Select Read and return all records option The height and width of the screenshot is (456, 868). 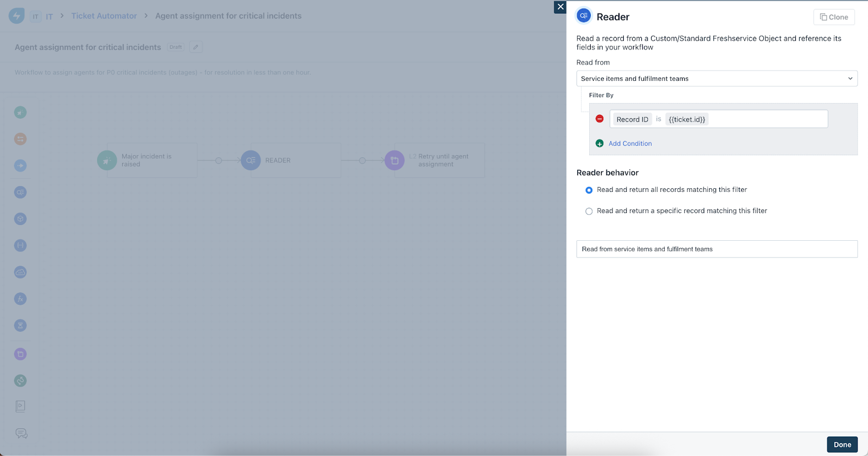[589, 190]
